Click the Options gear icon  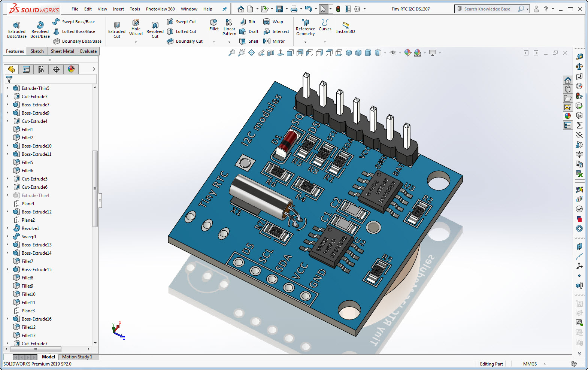pyautogui.click(x=357, y=9)
